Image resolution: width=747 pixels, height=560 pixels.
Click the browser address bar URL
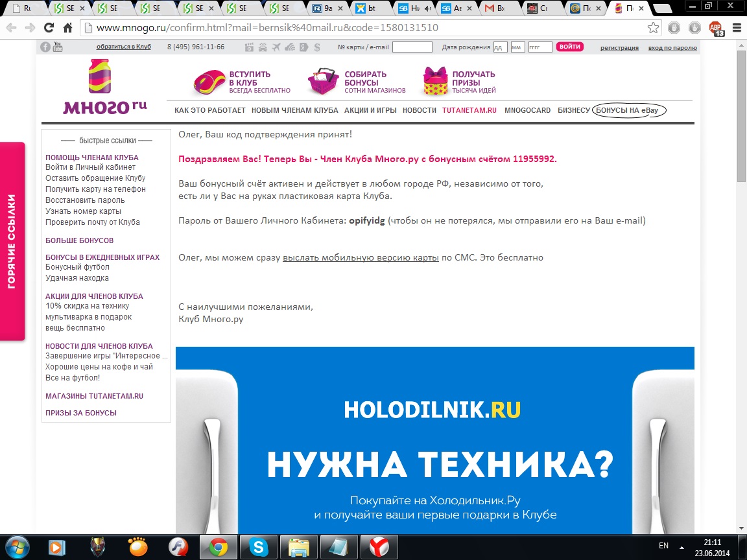tap(267, 28)
